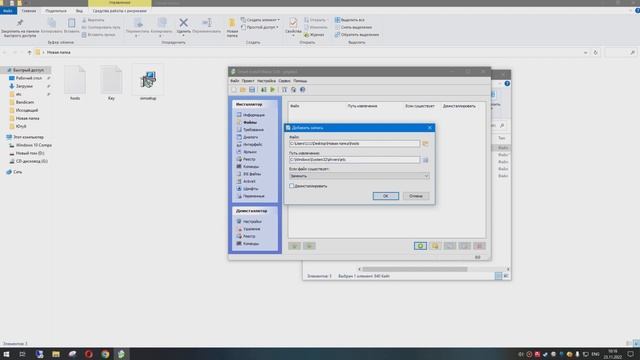Click Отмена button in the add entry dialog
Image resolution: width=640 pixels, height=360 pixels.
click(x=416, y=196)
